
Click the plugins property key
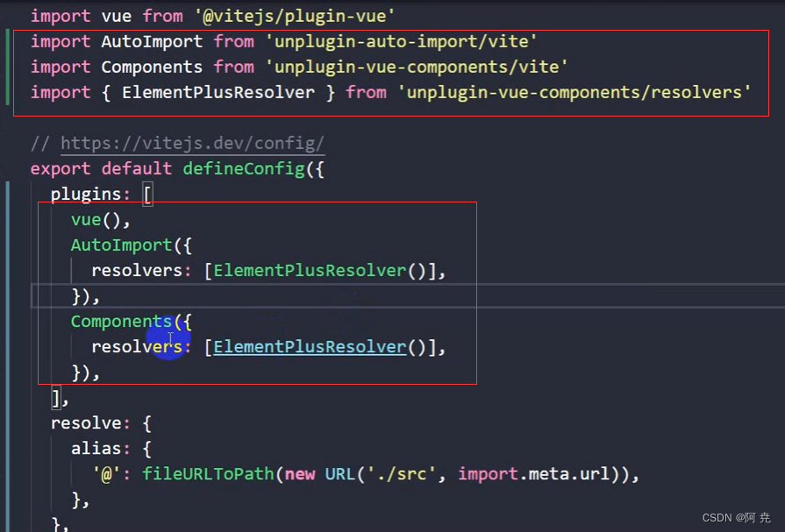click(x=89, y=194)
